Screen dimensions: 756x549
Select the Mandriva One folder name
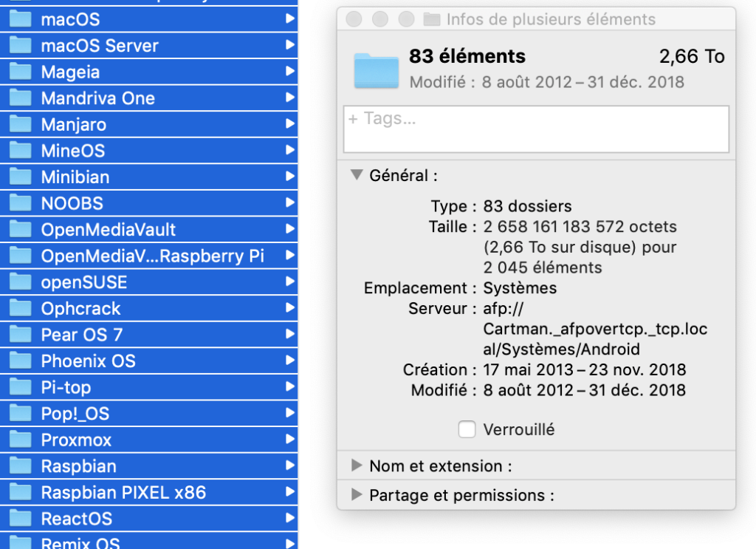click(x=98, y=98)
